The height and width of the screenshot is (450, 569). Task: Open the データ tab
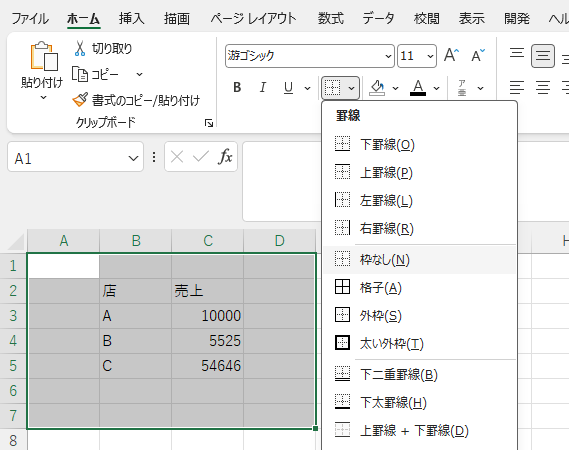[x=378, y=18]
